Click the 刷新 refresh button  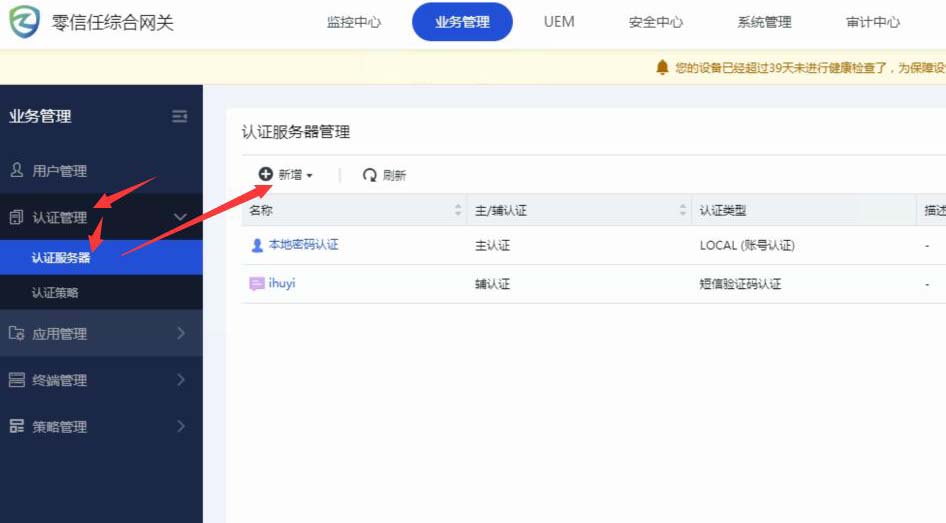384,175
